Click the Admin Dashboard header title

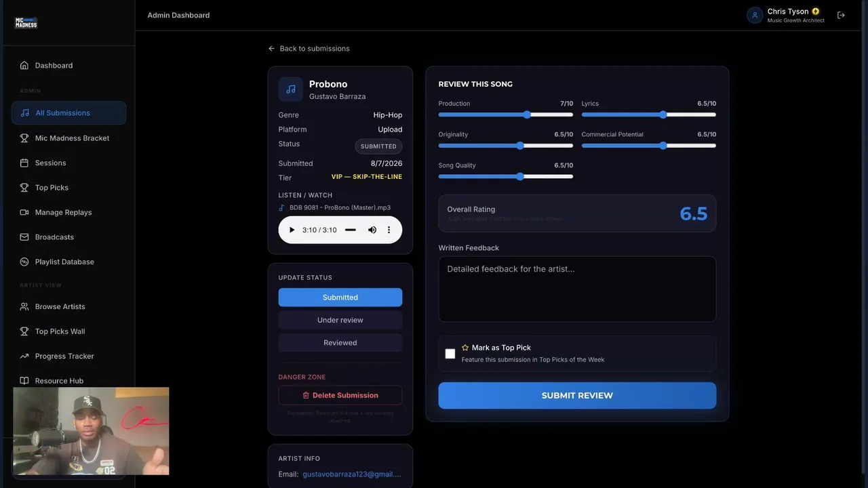178,15
